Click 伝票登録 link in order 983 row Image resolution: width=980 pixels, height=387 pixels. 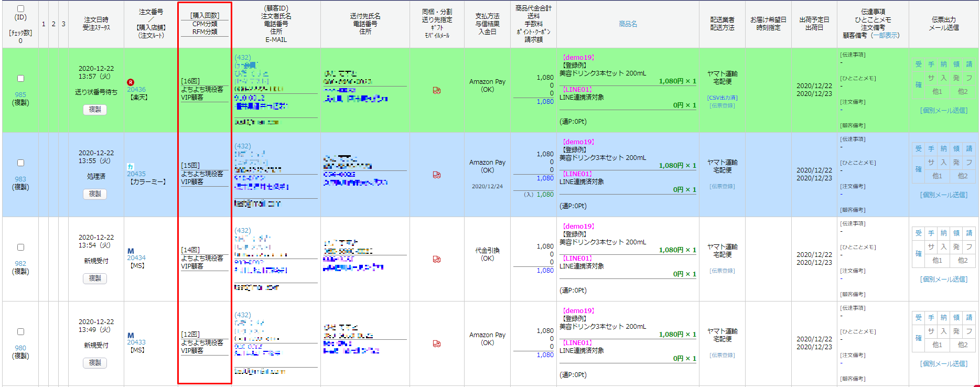[722, 186]
